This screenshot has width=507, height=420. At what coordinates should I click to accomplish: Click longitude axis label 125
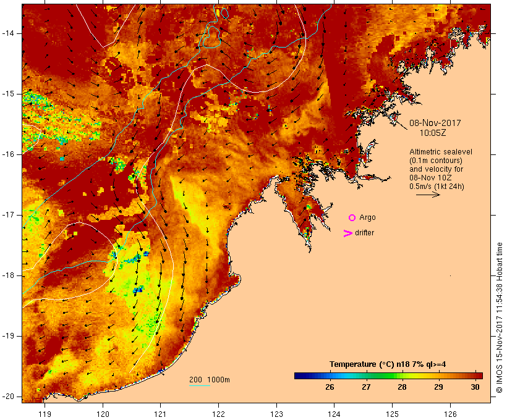(x=392, y=414)
